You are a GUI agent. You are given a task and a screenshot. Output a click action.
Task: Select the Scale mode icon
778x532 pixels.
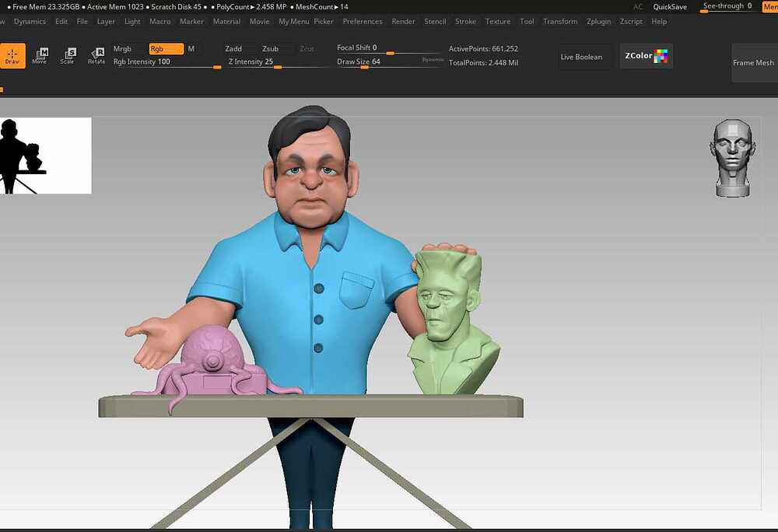(x=68, y=55)
